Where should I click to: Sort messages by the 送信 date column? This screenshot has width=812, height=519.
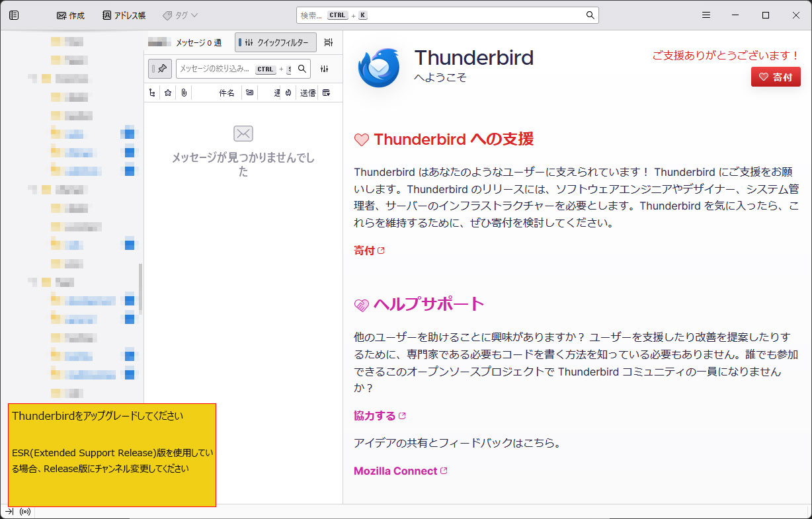[x=308, y=93]
